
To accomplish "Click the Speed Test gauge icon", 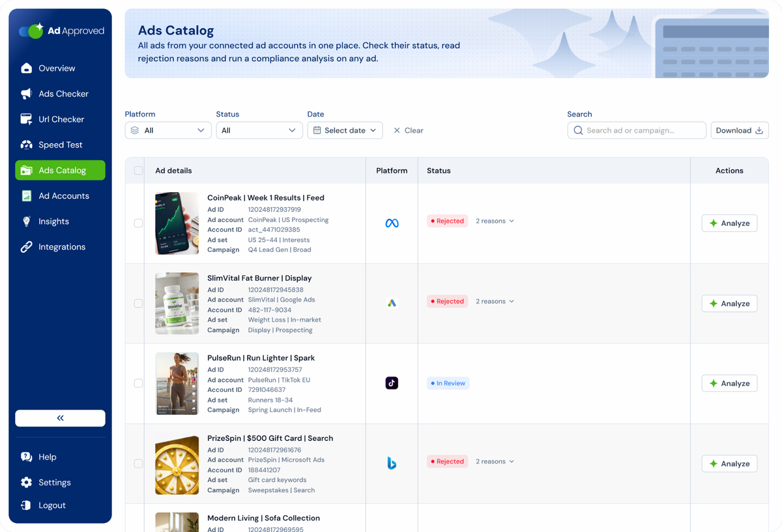I will 26,145.
